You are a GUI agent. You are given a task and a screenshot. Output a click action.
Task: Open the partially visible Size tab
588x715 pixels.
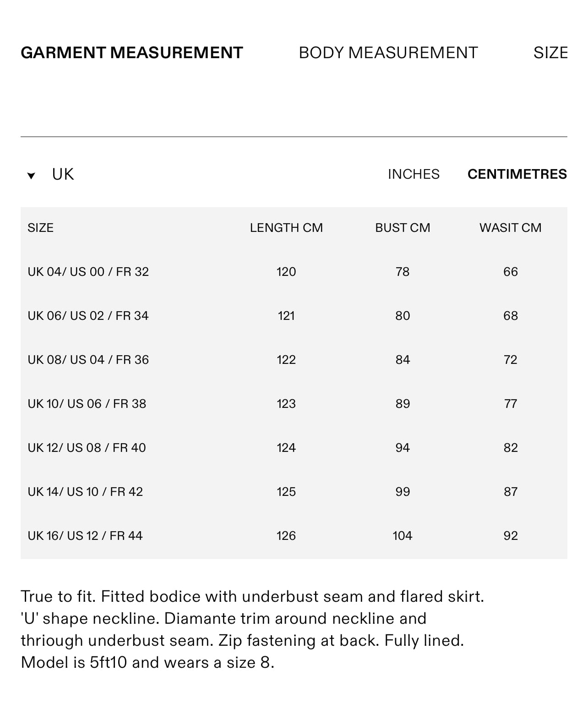click(550, 53)
